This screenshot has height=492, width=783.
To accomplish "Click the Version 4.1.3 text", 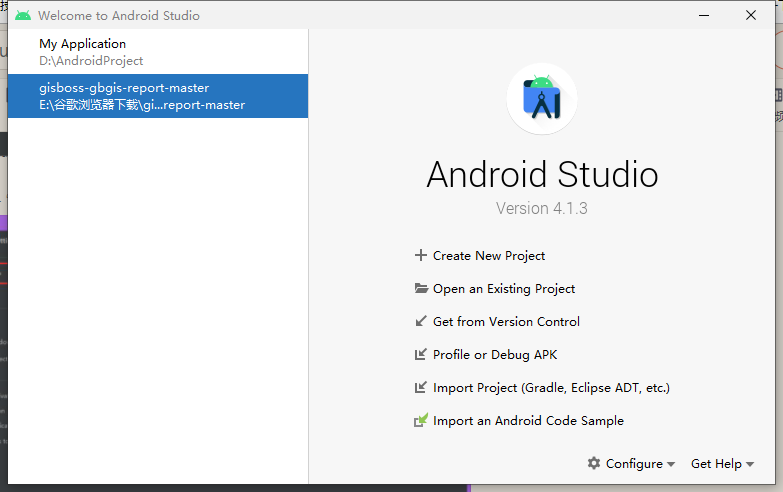I will (x=542, y=208).
